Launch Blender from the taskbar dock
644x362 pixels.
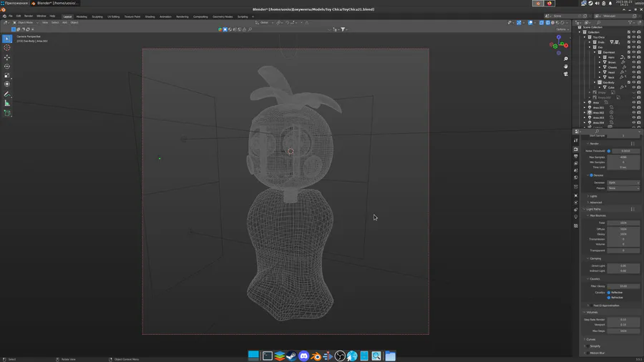316,356
